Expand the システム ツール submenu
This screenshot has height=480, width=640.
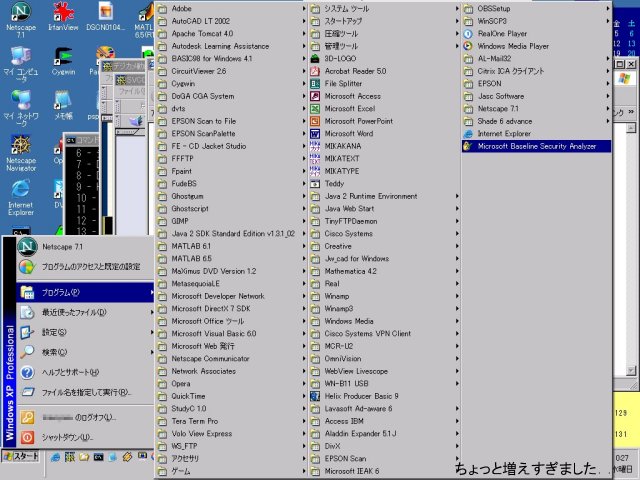383,9
